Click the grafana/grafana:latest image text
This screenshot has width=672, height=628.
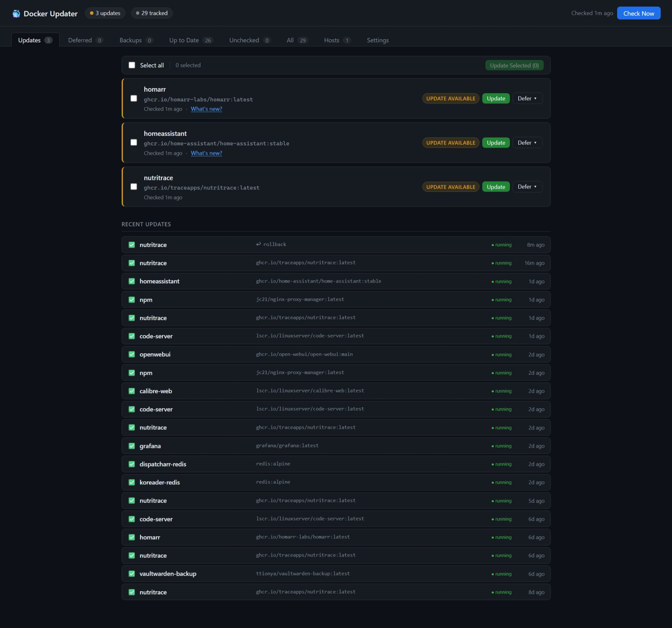pyautogui.click(x=287, y=445)
